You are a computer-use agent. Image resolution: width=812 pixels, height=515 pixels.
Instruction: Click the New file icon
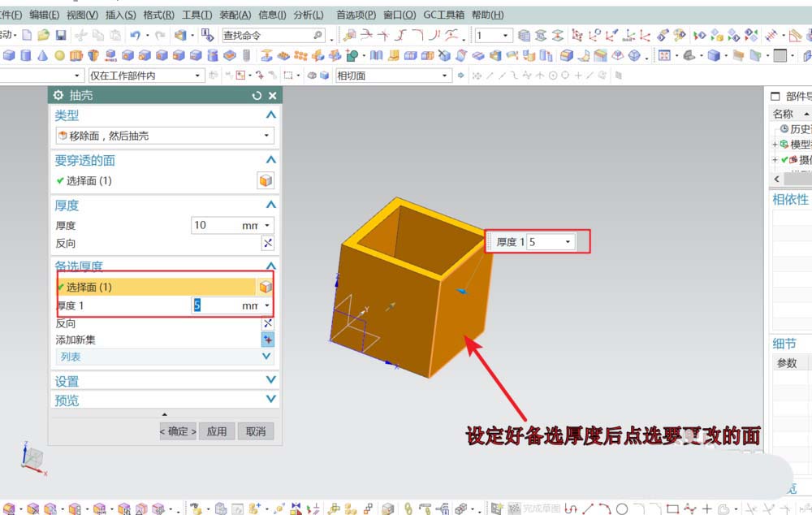tap(27, 35)
